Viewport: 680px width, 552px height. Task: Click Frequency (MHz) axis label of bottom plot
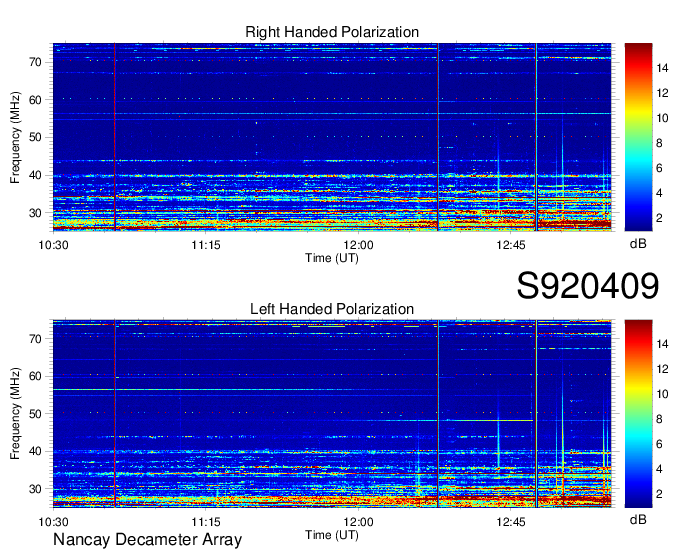coord(15,414)
